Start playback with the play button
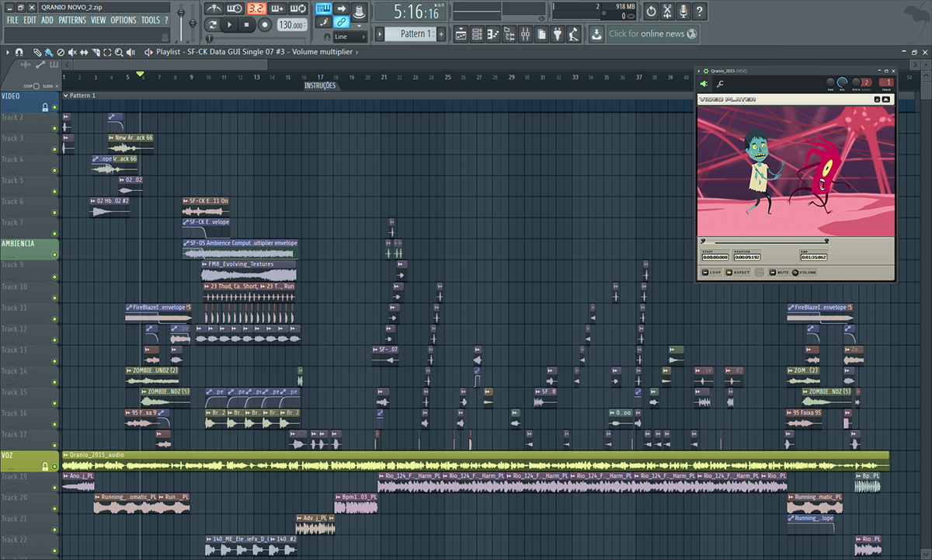This screenshot has height=560, width=932. 228,25
